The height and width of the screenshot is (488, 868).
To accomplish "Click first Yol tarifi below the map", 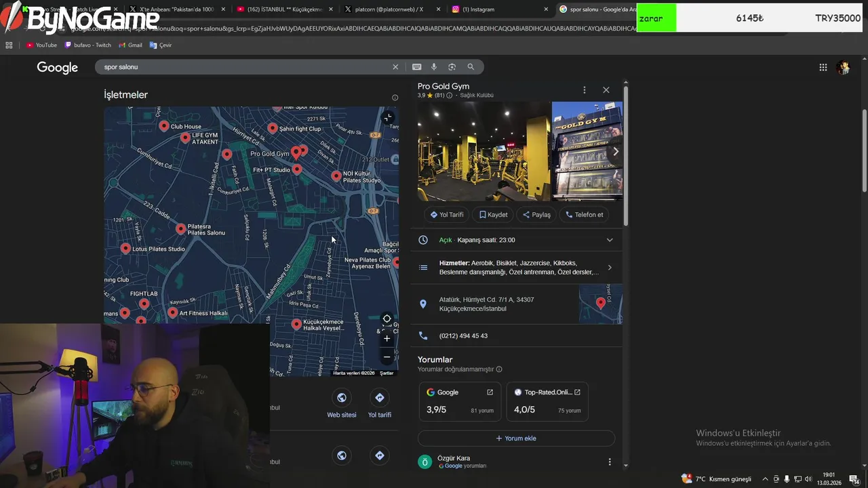I will [x=379, y=403].
